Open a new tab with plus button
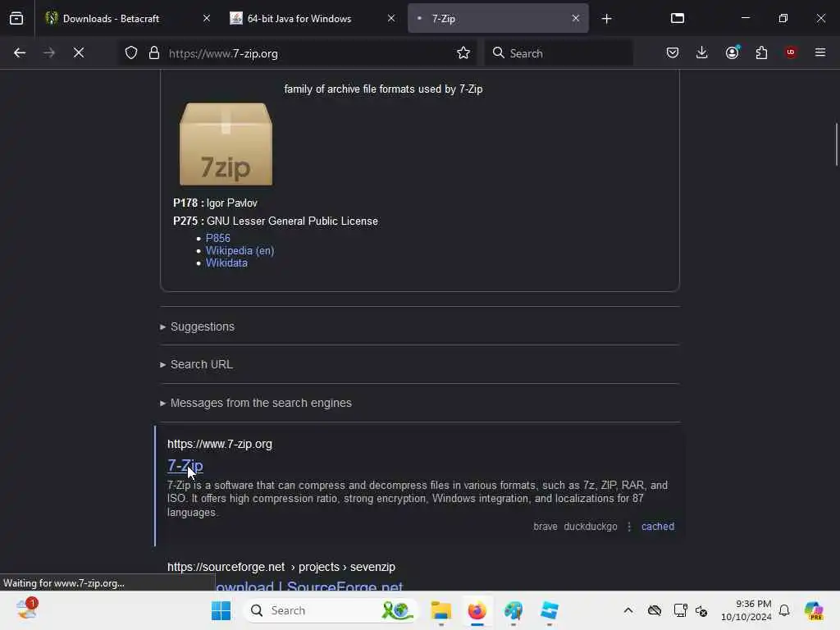This screenshot has width=840, height=630. [606, 19]
